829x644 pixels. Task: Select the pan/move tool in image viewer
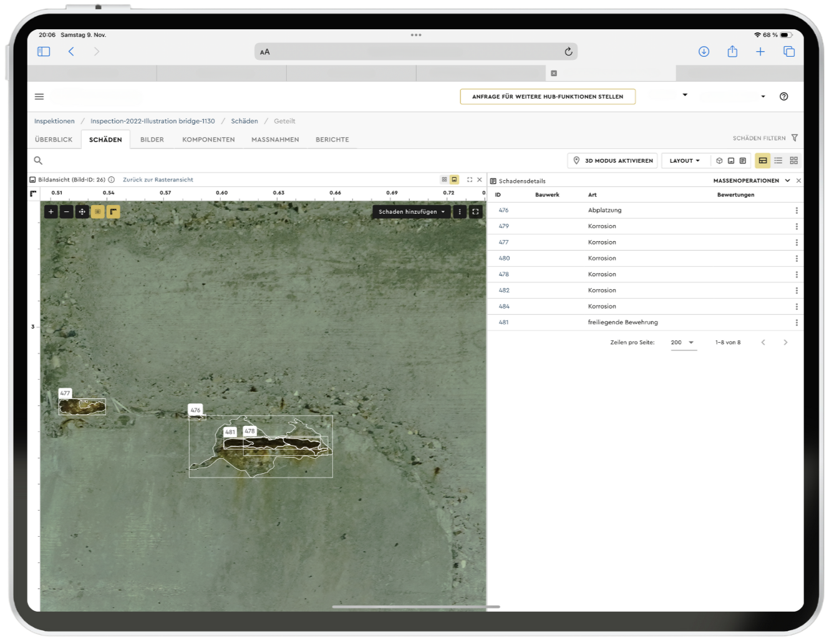[x=82, y=212]
